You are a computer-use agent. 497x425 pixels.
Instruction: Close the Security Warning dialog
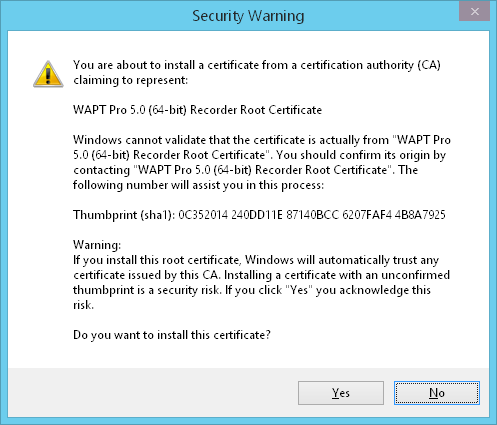(474, 12)
